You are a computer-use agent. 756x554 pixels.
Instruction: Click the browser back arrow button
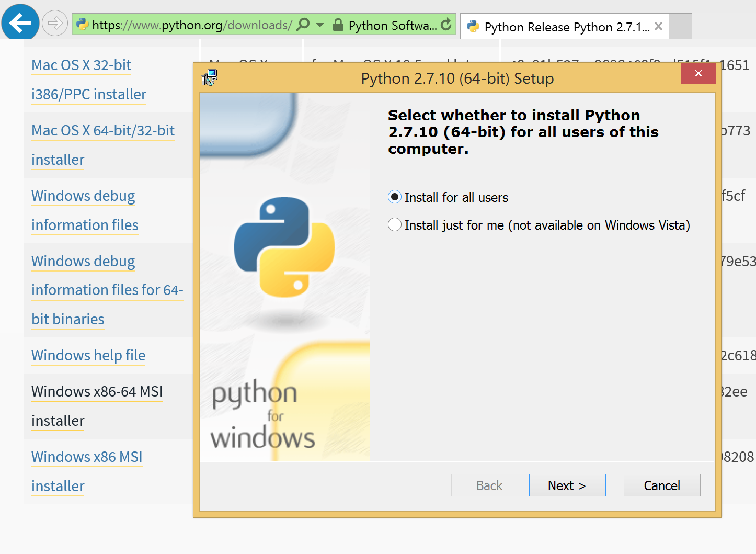pos(20,22)
